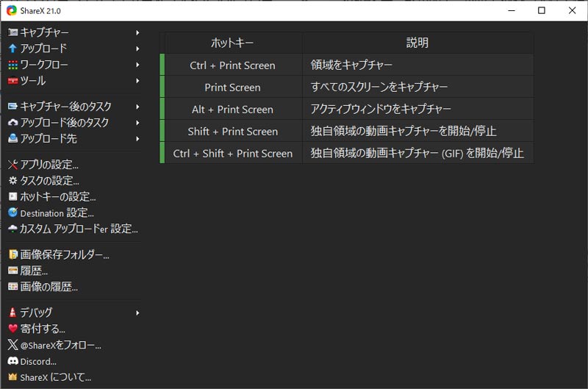The height and width of the screenshot is (389, 588).
Task: Toggle green status bar of plain Print Screen row
Action: click(x=162, y=87)
